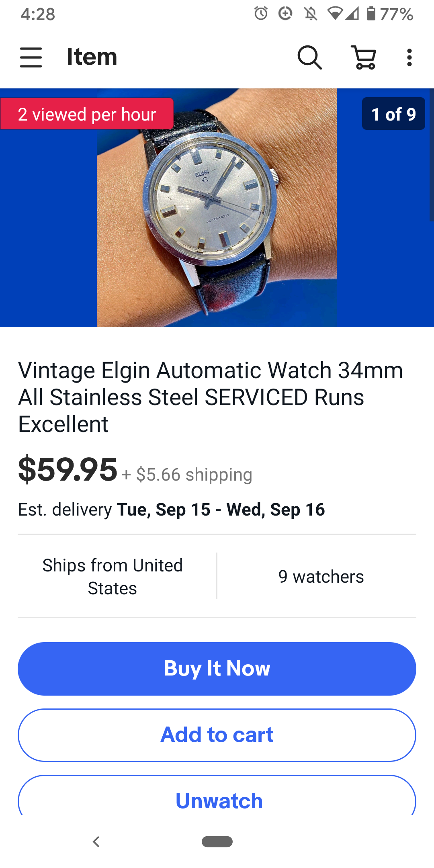Tap the alarm clock status icon
The height and width of the screenshot is (868, 434).
261,14
